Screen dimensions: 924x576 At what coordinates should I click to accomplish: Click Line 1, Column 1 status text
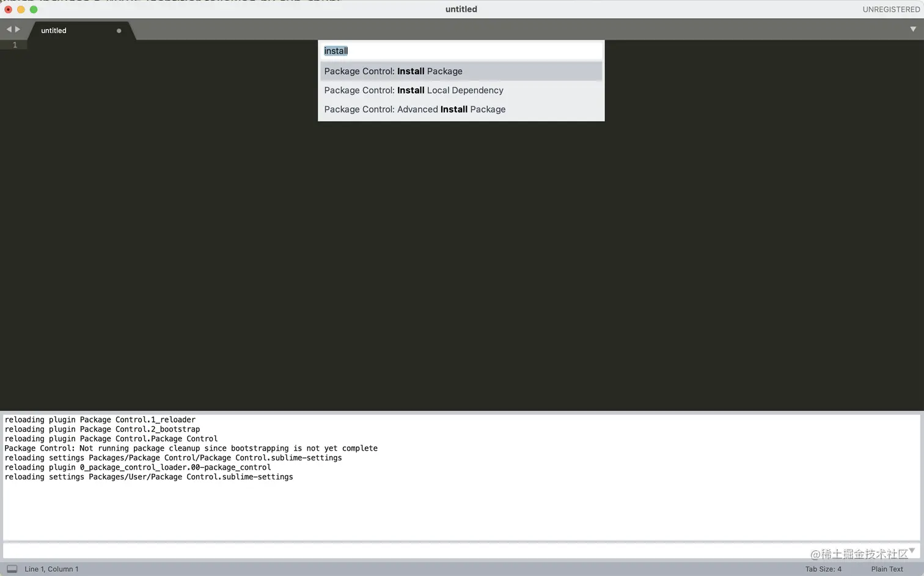click(x=51, y=569)
